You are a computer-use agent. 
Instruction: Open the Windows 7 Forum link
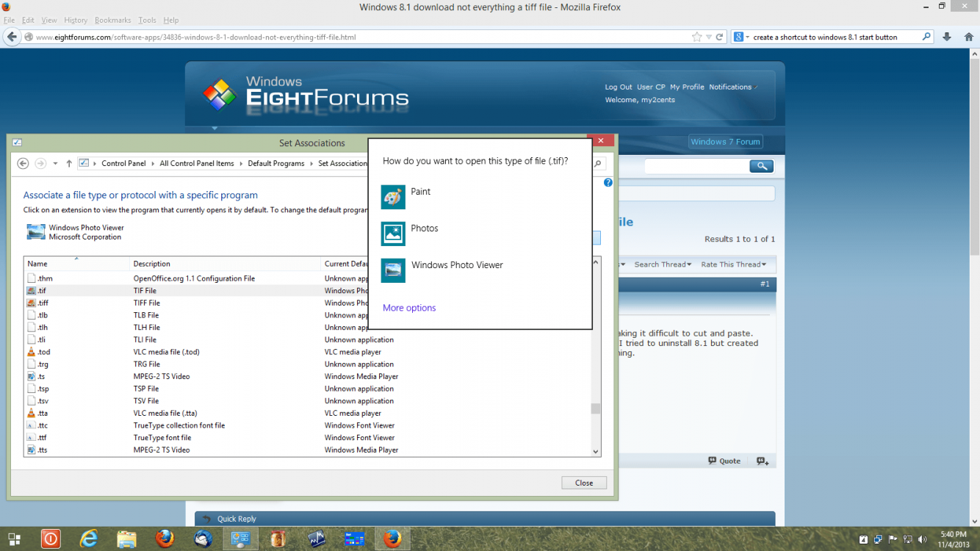(725, 142)
